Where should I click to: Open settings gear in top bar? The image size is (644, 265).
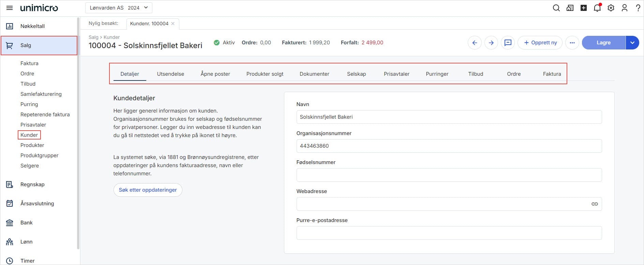click(x=611, y=8)
